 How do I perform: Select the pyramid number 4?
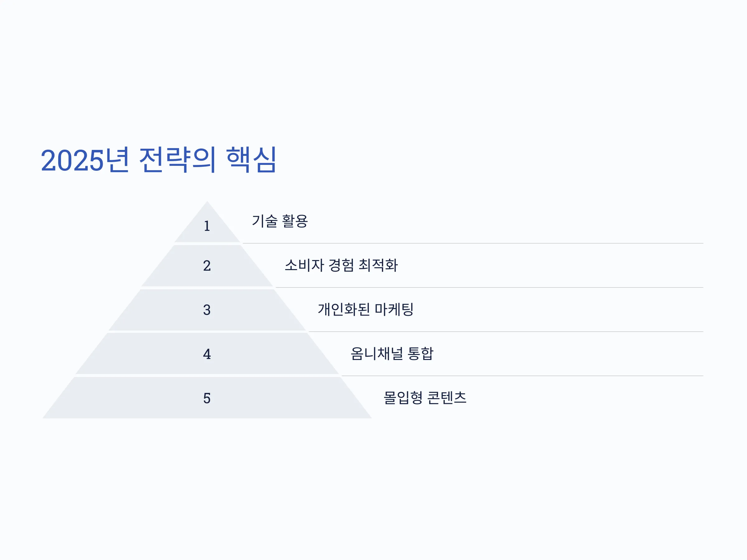[207, 354]
